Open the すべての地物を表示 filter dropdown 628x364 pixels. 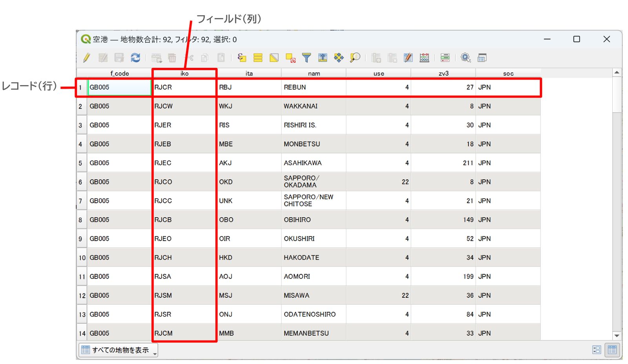click(119, 350)
